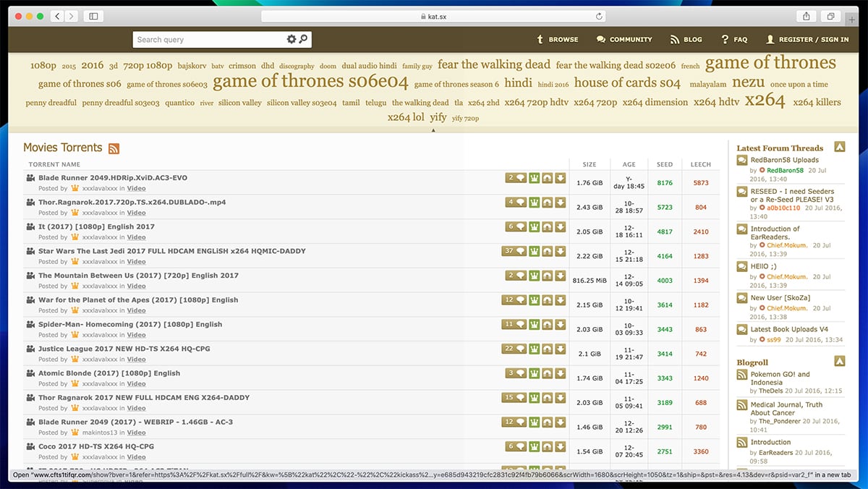Open 'Medical Journal, Truth About Cancer' blog post

point(787,409)
